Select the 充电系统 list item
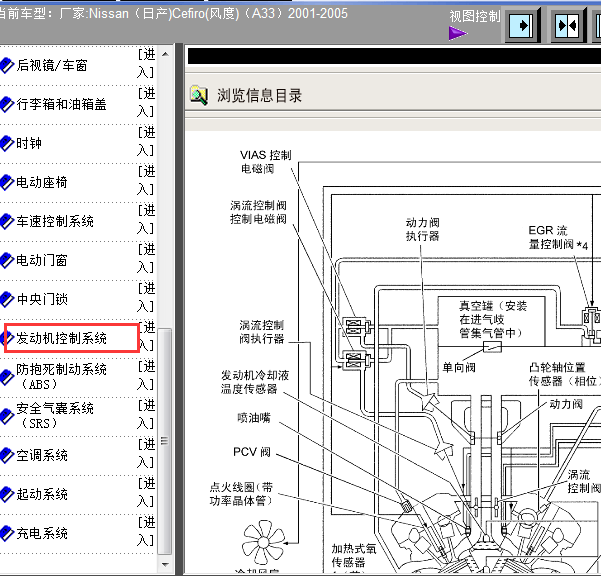 point(42,533)
